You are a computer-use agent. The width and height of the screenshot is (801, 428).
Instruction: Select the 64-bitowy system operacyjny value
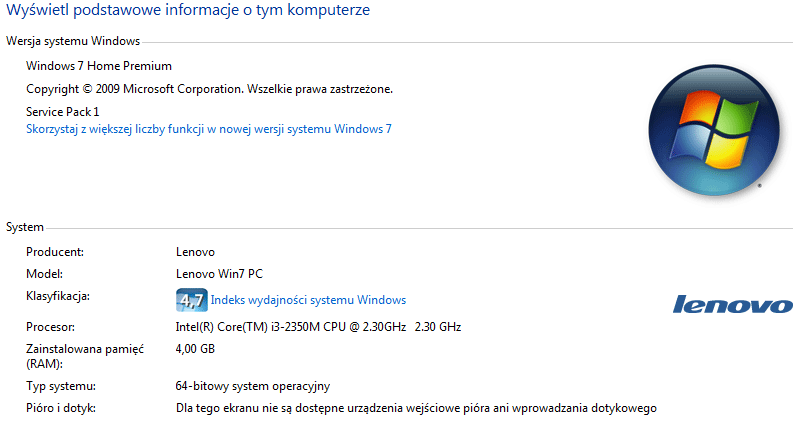pos(252,386)
